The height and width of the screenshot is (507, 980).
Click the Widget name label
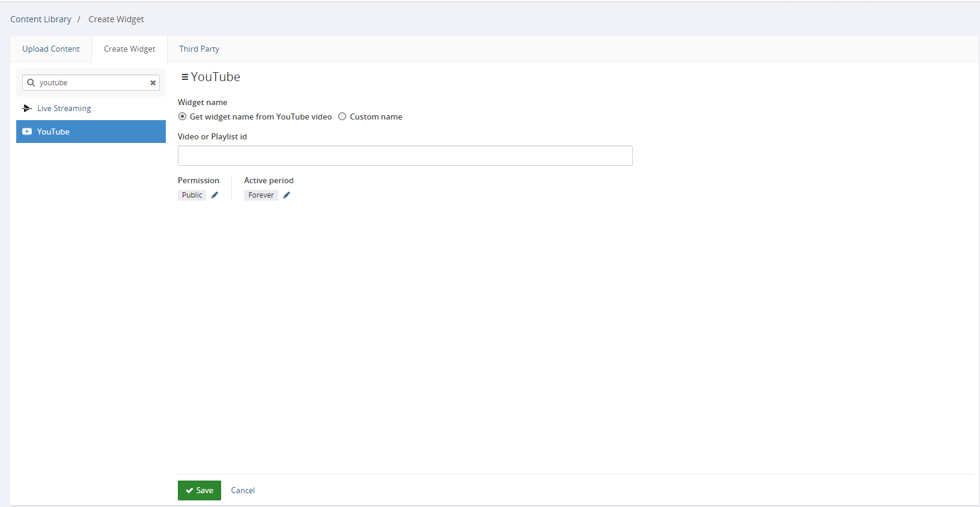tap(202, 102)
